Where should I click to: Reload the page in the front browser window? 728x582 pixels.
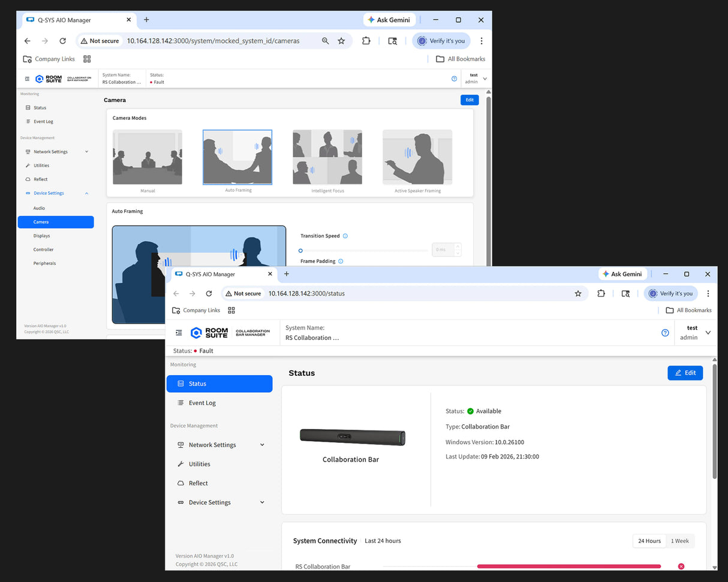[209, 293]
